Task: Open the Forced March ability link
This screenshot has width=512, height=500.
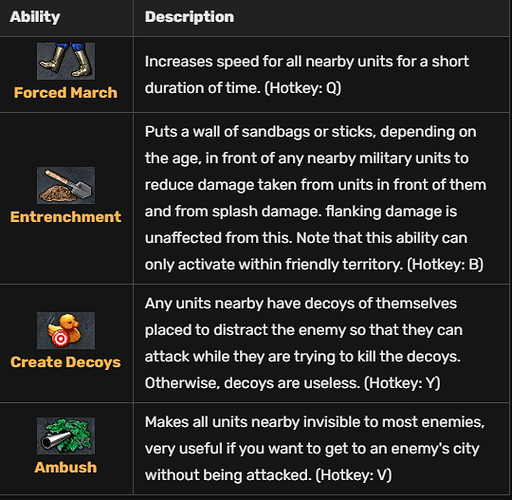Action: coord(66,93)
